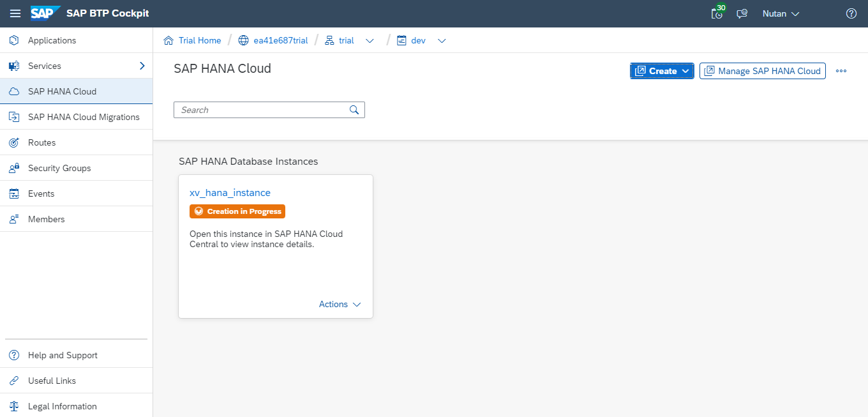The height and width of the screenshot is (417, 868).
Task: Open the Create dropdown button
Action: pyautogui.click(x=662, y=71)
